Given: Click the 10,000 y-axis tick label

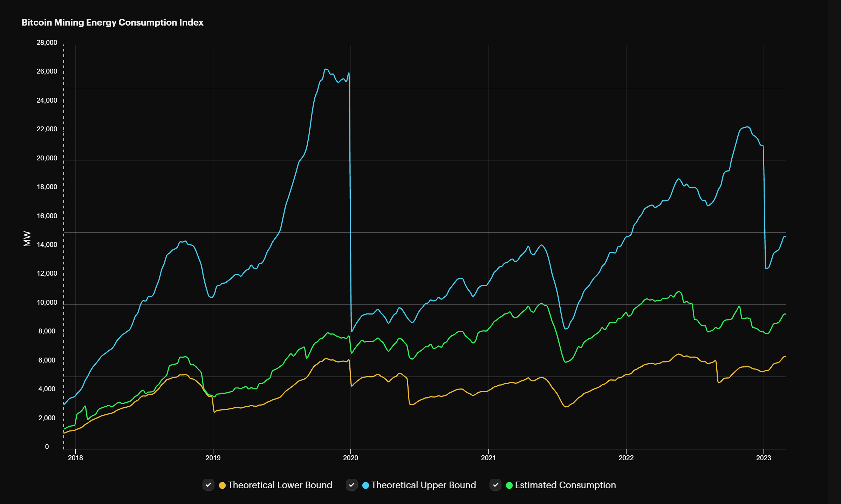Looking at the screenshot, I should tap(47, 303).
